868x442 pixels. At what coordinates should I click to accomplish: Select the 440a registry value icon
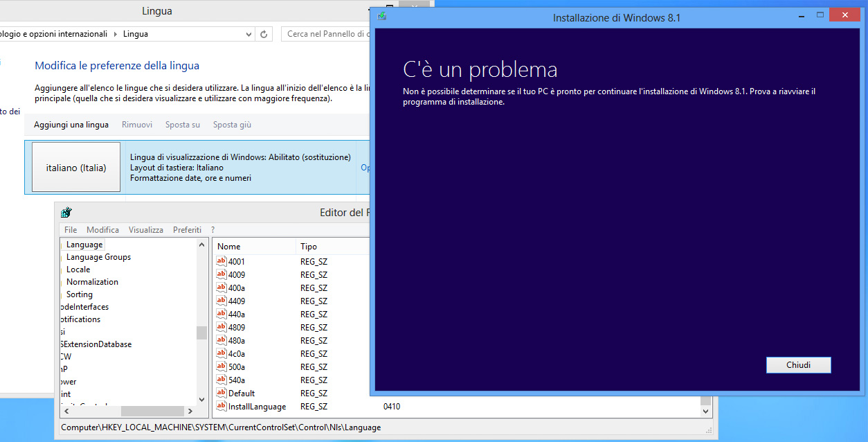[221, 314]
